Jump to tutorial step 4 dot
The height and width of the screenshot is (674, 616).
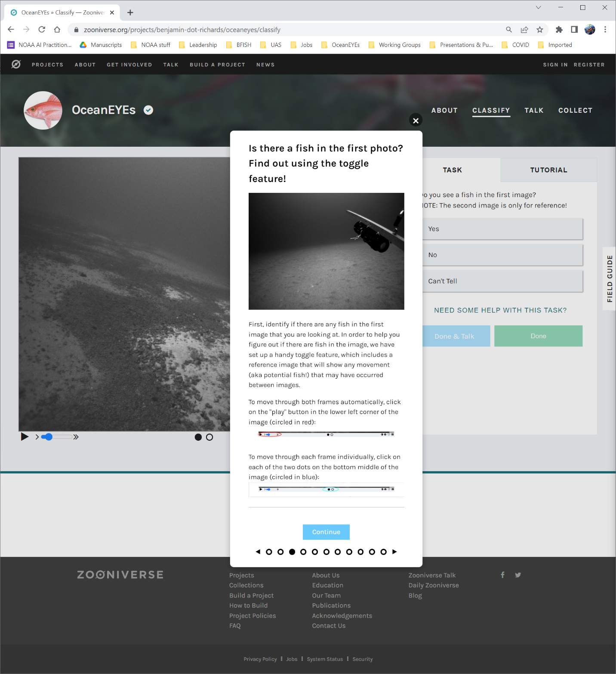click(303, 552)
